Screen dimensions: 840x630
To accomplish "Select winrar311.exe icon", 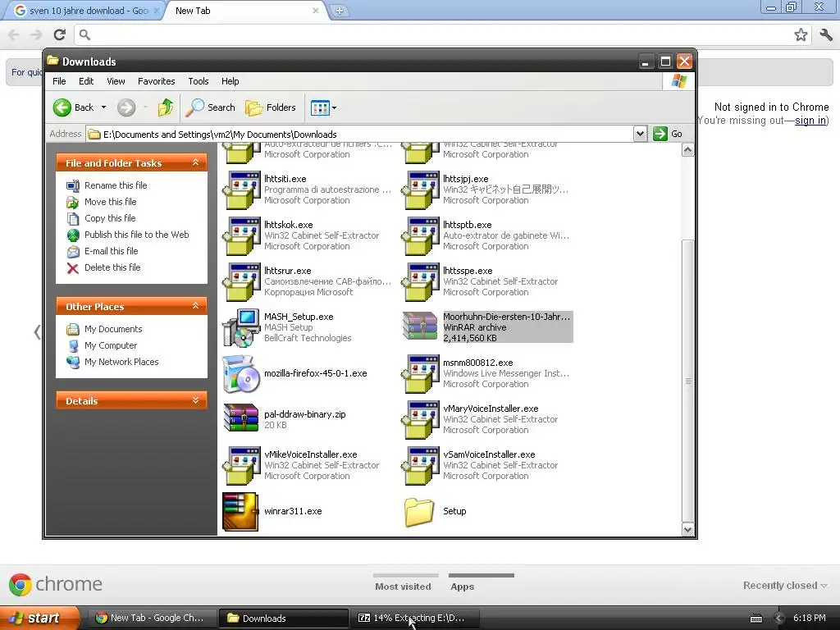I will click(240, 512).
